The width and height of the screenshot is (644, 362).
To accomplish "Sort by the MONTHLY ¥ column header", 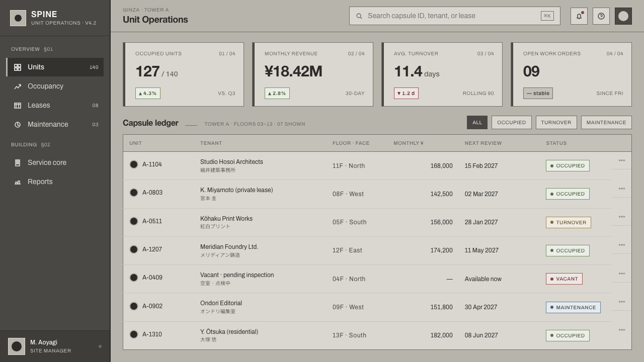I will (409, 143).
